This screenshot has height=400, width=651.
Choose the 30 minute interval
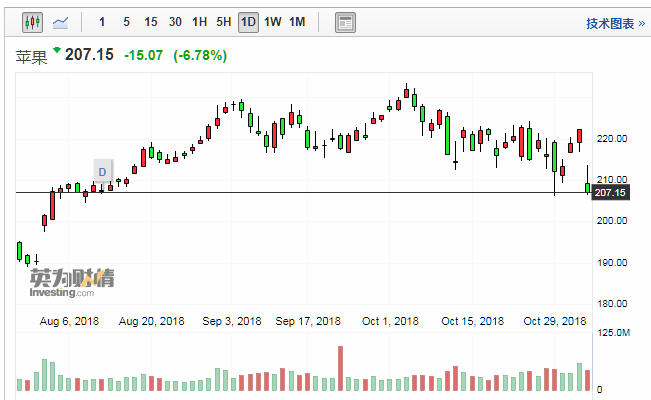point(175,21)
